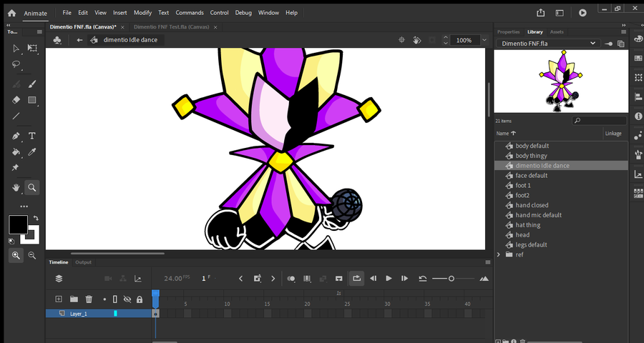Select the Text tool

click(32, 136)
